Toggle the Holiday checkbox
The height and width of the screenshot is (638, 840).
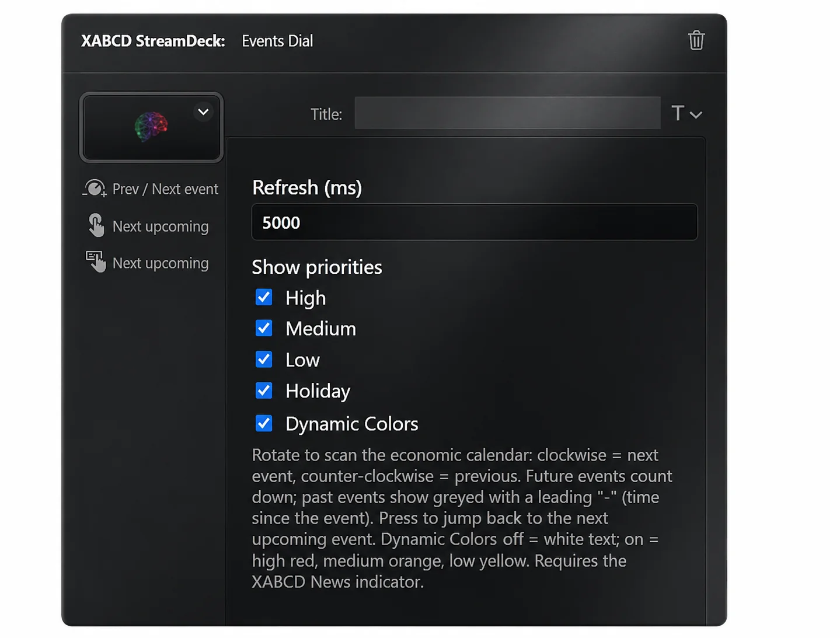(264, 390)
